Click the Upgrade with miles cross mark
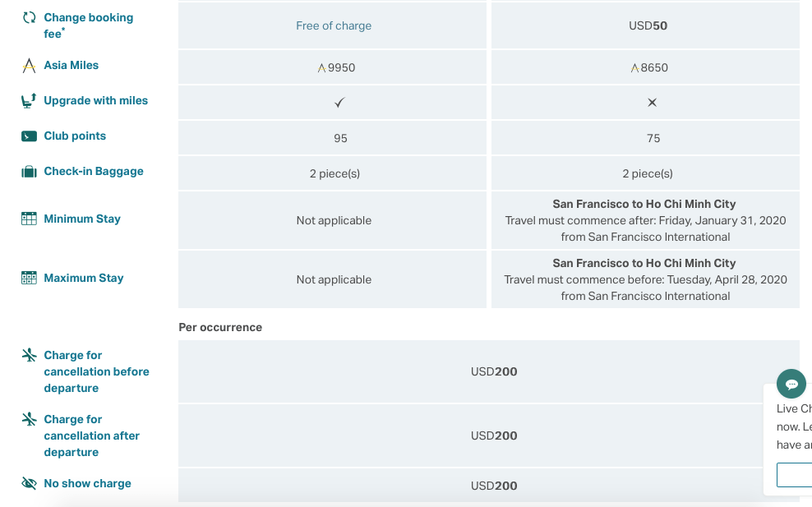812x507 pixels. pyautogui.click(x=652, y=103)
